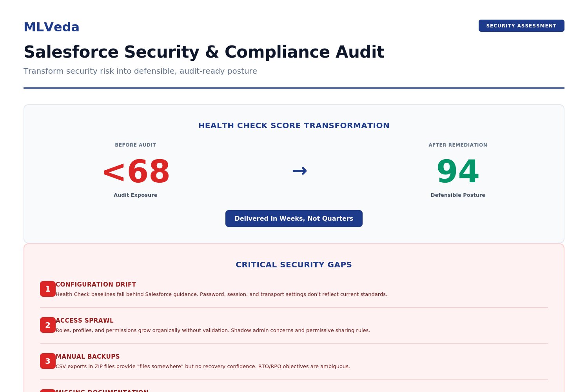Click the blue transformation arrow icon
Image resolution: width=588 pixels, height=392 pixels.
[x=299, y=171]
